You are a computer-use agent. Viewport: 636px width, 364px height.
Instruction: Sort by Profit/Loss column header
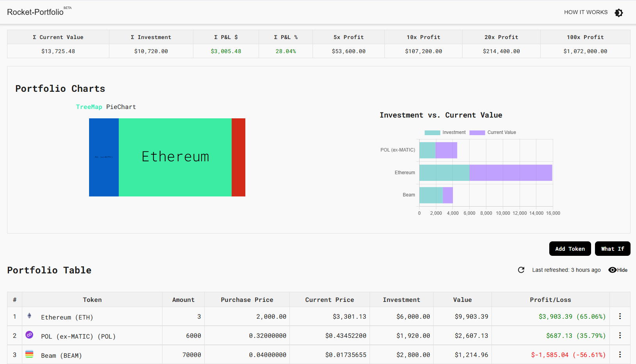click(x=550, y=300)
